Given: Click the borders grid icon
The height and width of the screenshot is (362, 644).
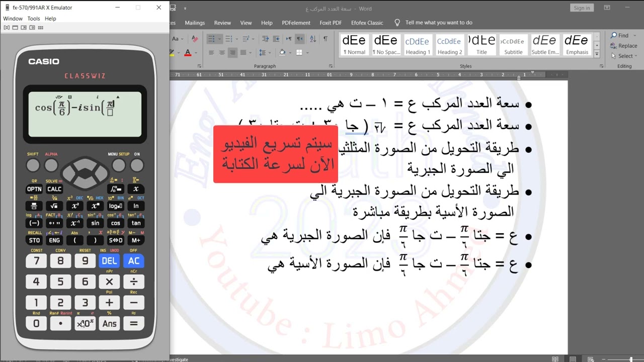Looking at the screenshot, I should click(299, 52).
